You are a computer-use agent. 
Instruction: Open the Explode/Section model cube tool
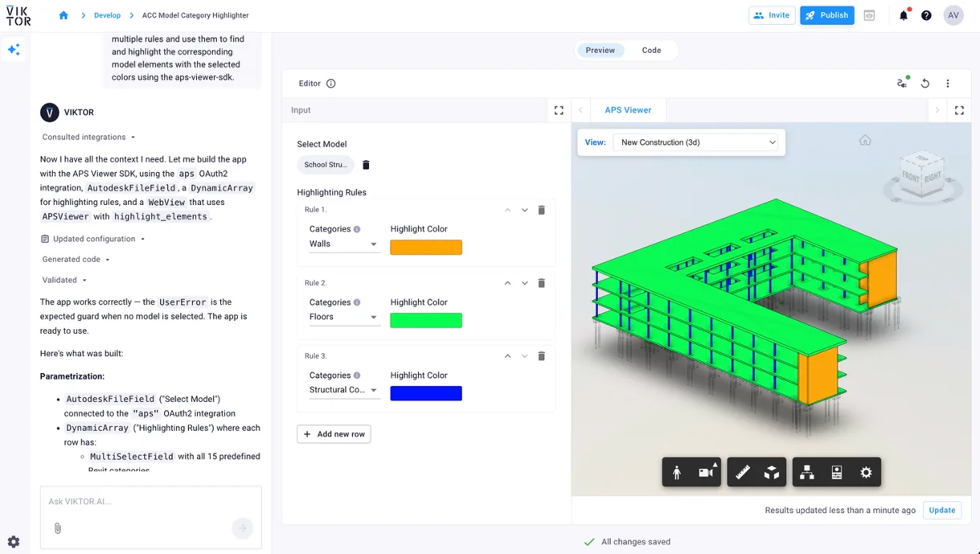(x=771, y=473)
